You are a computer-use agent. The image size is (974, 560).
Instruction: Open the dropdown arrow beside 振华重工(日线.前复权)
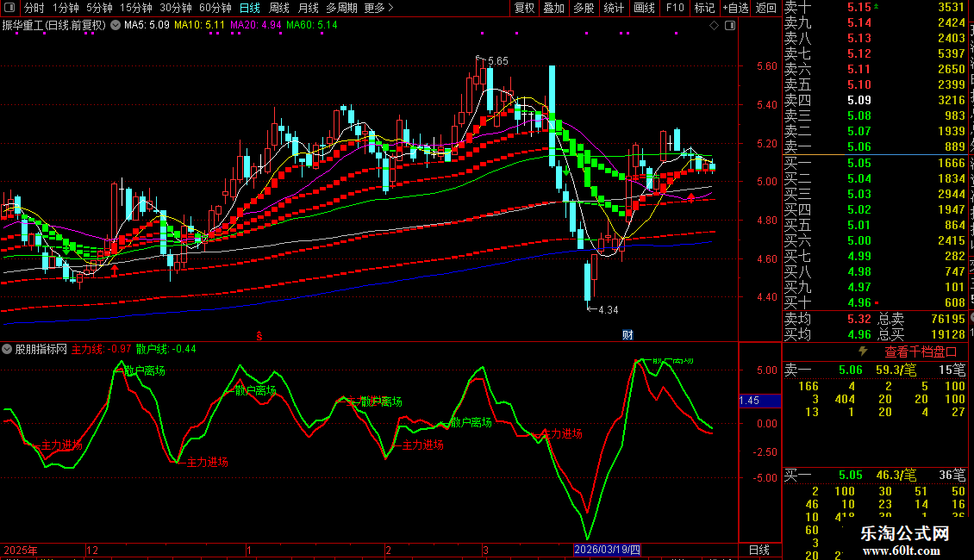click(116, 26)
